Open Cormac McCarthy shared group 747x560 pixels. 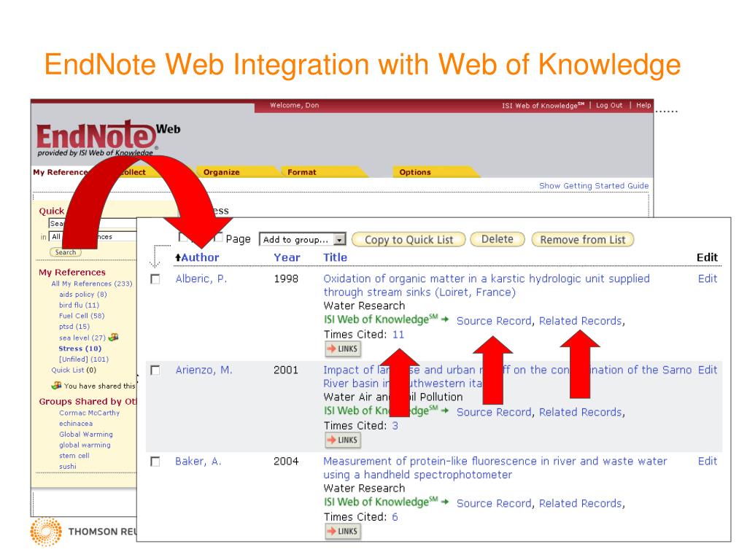point(89,413)
